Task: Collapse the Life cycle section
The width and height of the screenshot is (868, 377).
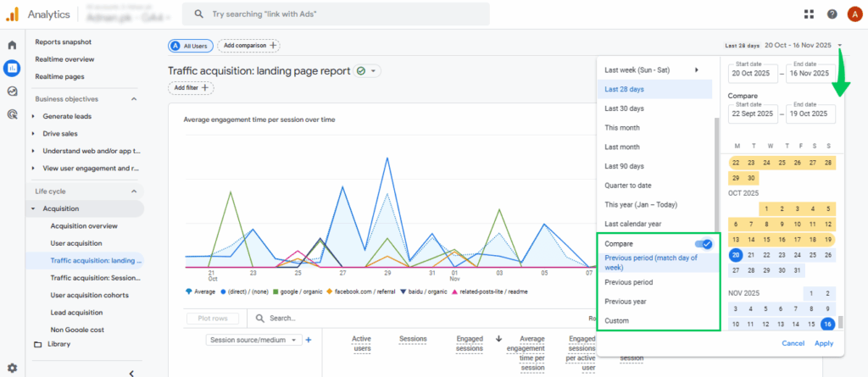Action: pos(133,191)
